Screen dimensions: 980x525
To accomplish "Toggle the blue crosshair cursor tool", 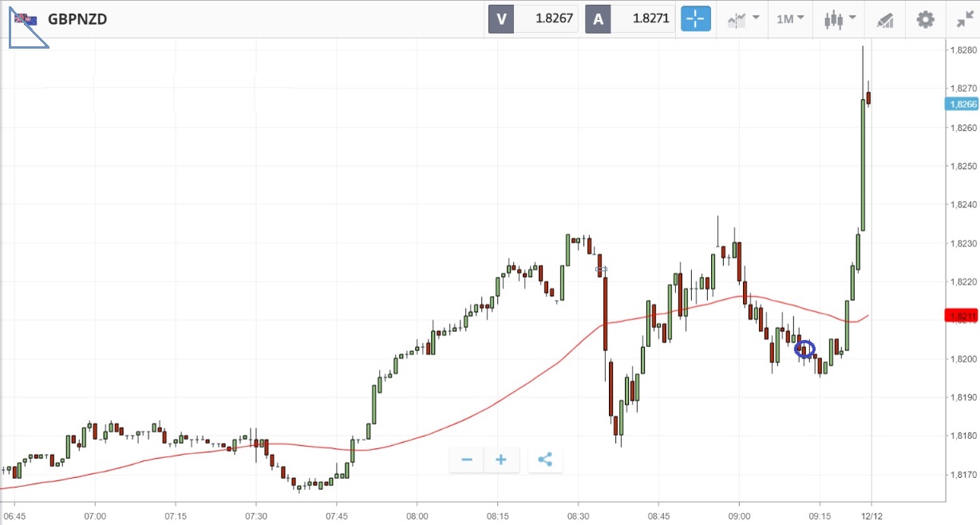I will coord(695,18).
